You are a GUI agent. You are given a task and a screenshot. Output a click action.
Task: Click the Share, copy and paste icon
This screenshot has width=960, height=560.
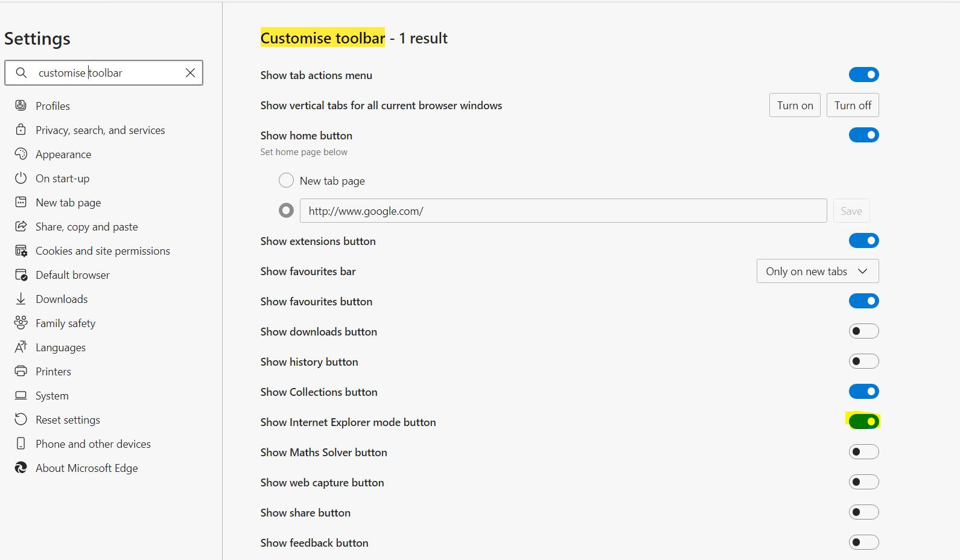[21, 226]
